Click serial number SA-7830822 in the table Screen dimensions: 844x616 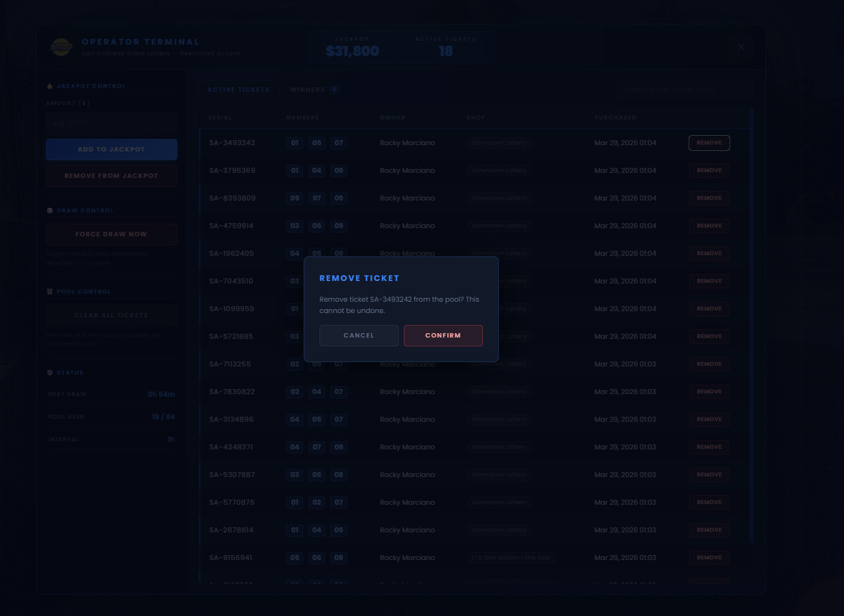tap(232, 392)
